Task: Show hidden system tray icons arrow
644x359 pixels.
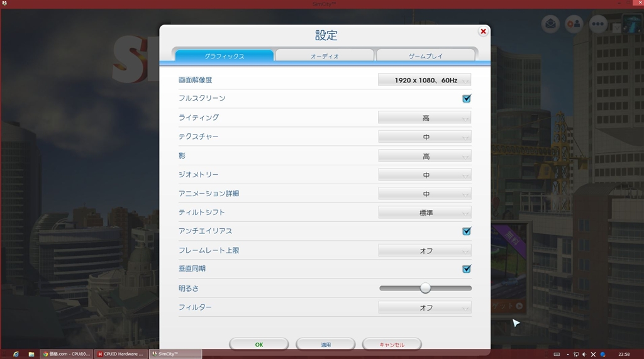Action: point(568,354)
